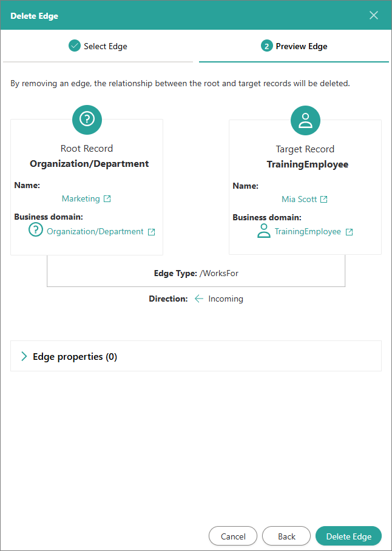392x551 pixels.
Task: Expand the Edge properties chevron
Action: pos(24,357)
